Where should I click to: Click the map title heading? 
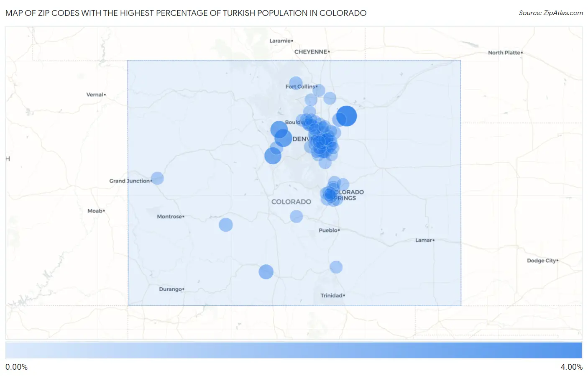point(186,13)
